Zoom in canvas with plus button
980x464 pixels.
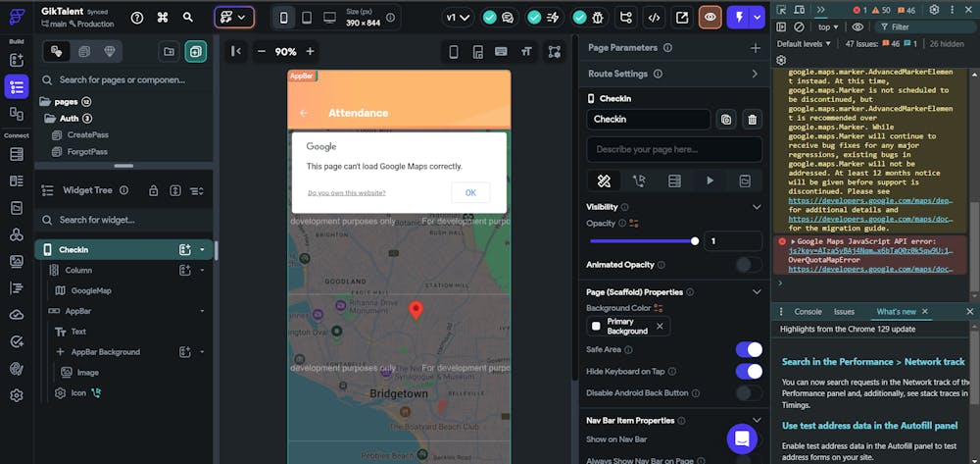tap(310, 51)
